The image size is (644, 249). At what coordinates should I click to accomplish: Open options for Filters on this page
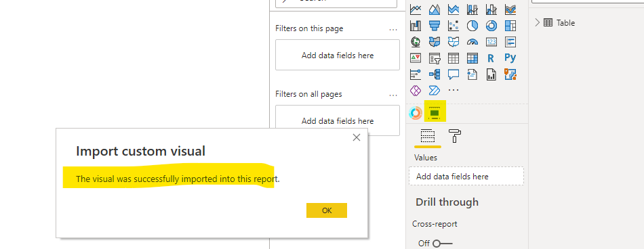(x=393, y=30)
